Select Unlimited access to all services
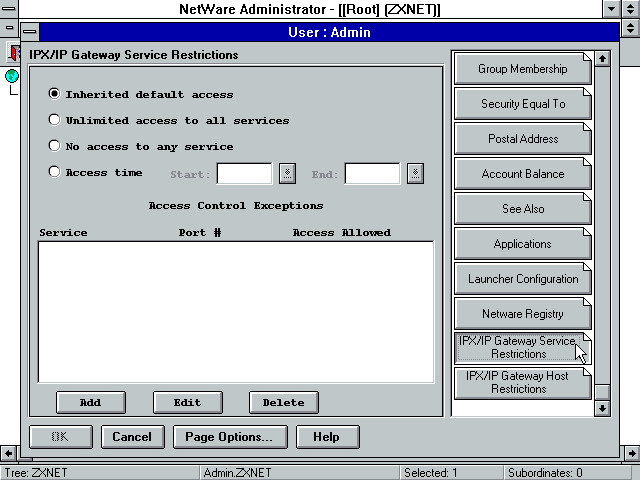Viewport: 640px width, 480px height. click(x=169, y=120)
